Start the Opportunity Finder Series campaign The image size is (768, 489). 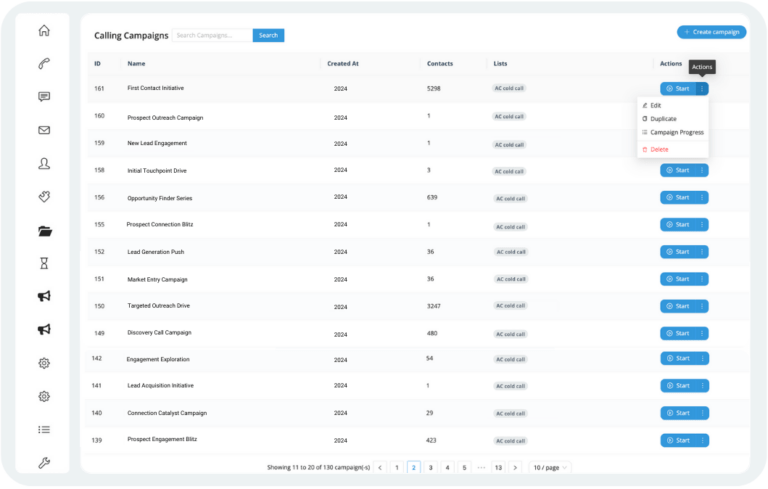click(678, 197)
